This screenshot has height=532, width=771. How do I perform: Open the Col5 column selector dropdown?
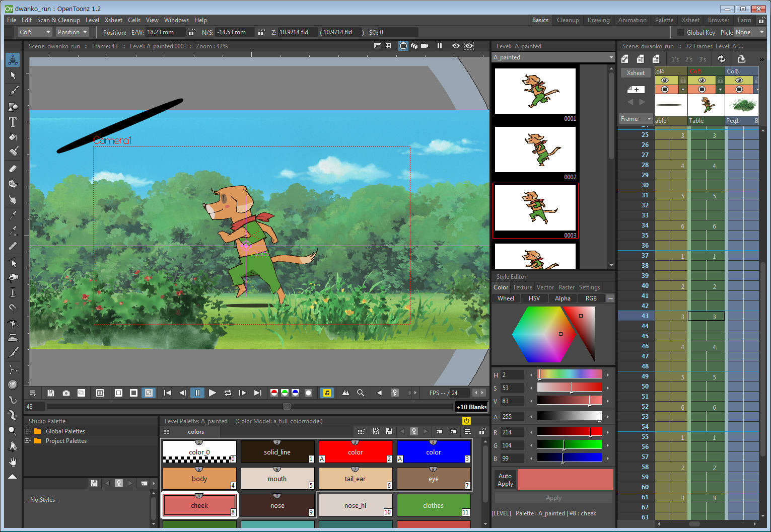34,32
